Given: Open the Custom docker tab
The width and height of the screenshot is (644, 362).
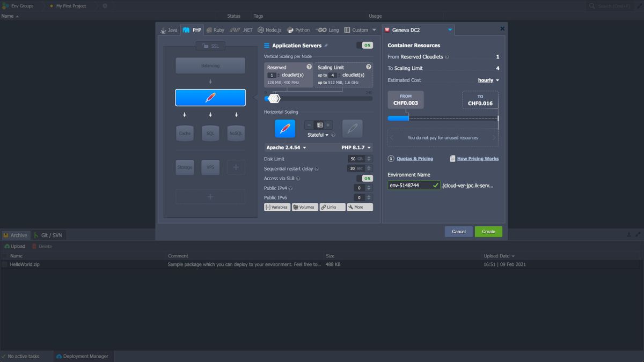Looking at the screenshot, I should (357, 29).
